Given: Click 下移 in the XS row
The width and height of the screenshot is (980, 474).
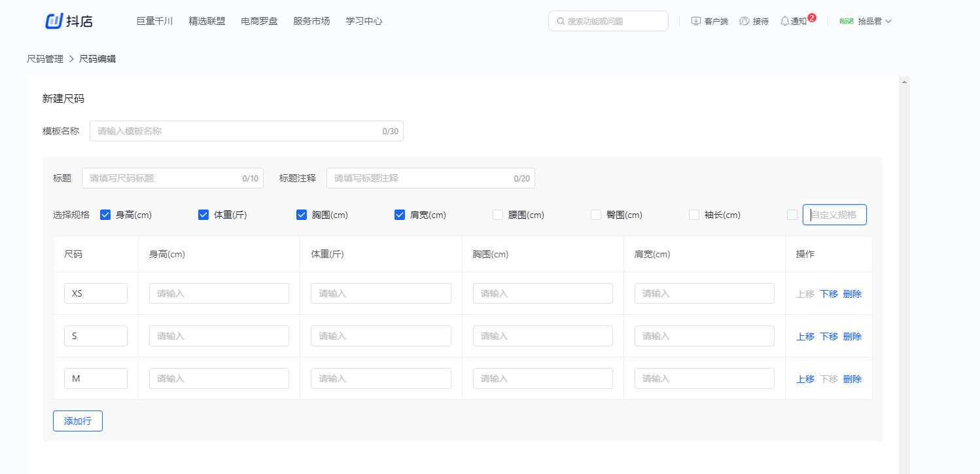Looking at the screenshot, I should pyautogui.click(x=829, y=294).
